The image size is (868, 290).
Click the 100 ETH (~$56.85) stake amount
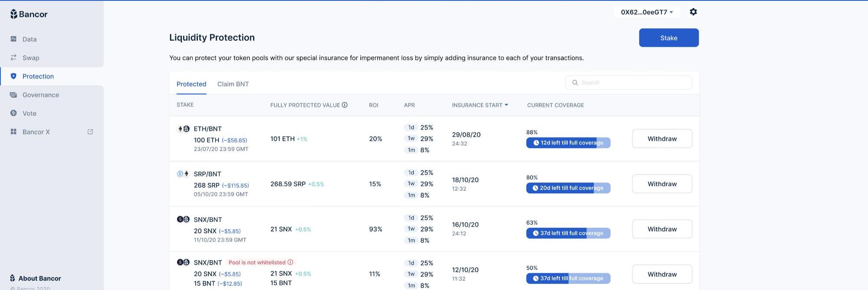220,140
